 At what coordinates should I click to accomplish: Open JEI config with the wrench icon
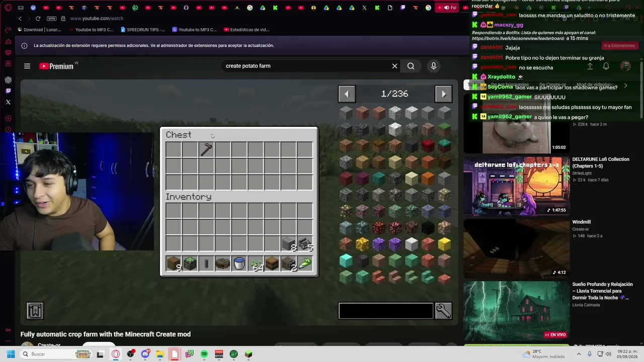[x=443, y=311]
